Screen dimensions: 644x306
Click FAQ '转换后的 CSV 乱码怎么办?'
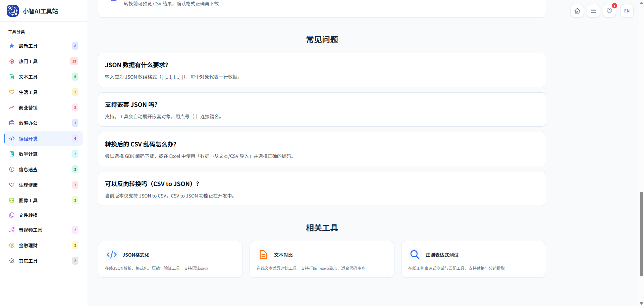pyautogui.click(x=141, y=144)
